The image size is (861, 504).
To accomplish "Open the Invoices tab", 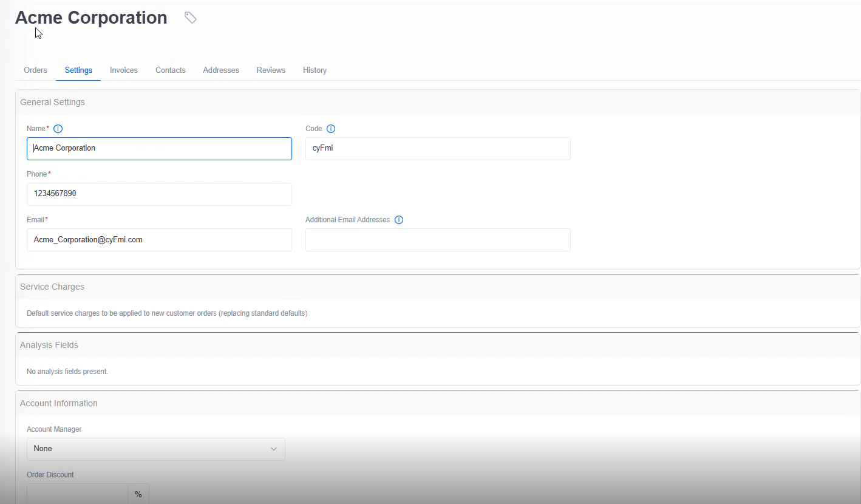I will point(123,70).
